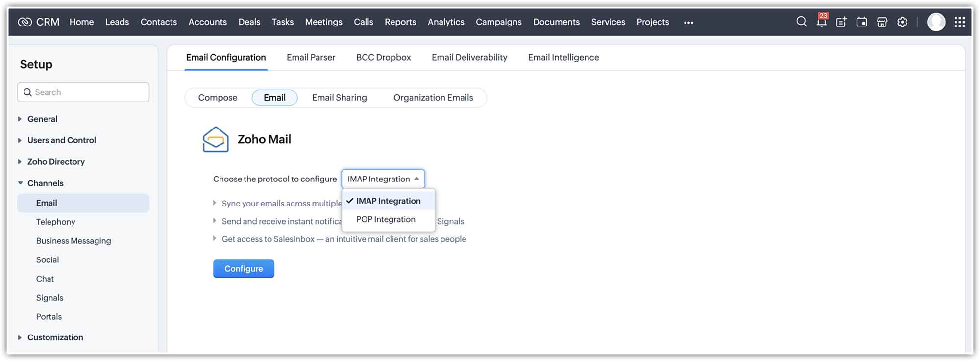Switch to BCC Dropbox tab
The width and height of the screenshot is (980, 361).
point(384,57)
